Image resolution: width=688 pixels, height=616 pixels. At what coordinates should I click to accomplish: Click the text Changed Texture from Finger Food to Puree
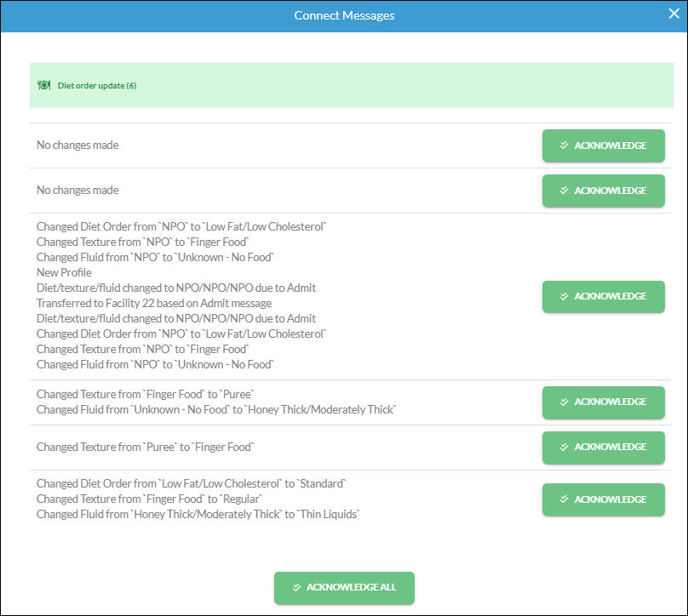pyautogui.click(x=146, y=394)
